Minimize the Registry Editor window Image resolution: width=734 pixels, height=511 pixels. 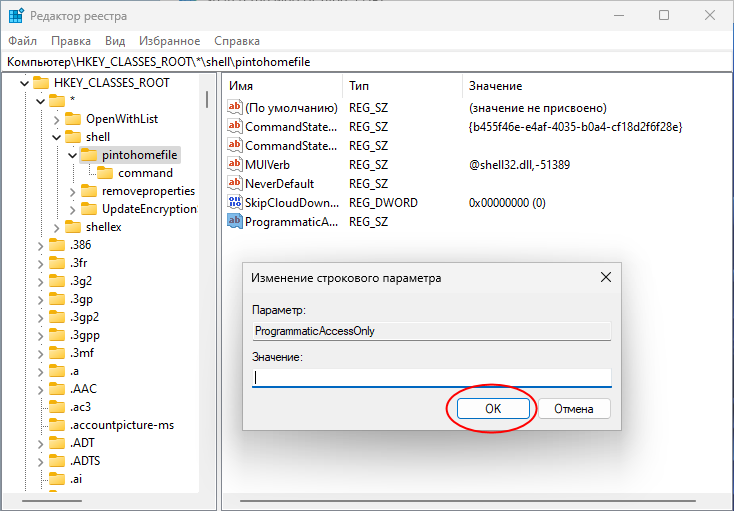(619, 15)
